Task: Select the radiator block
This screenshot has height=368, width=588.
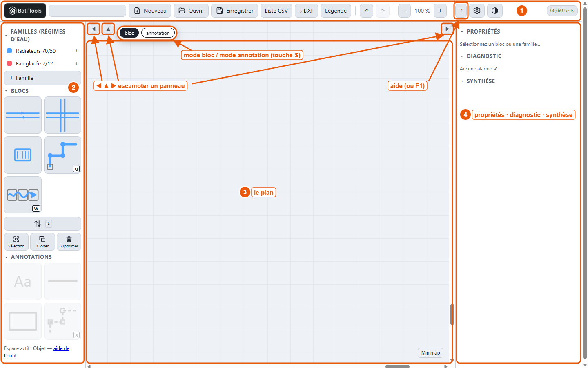Action: (x=23, y=155)
